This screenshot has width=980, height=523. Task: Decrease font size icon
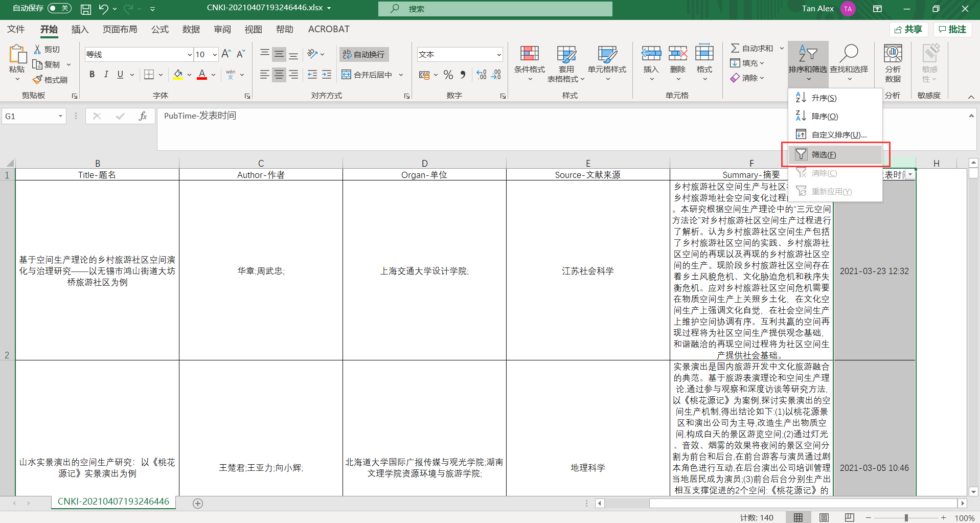pos(241,54)
